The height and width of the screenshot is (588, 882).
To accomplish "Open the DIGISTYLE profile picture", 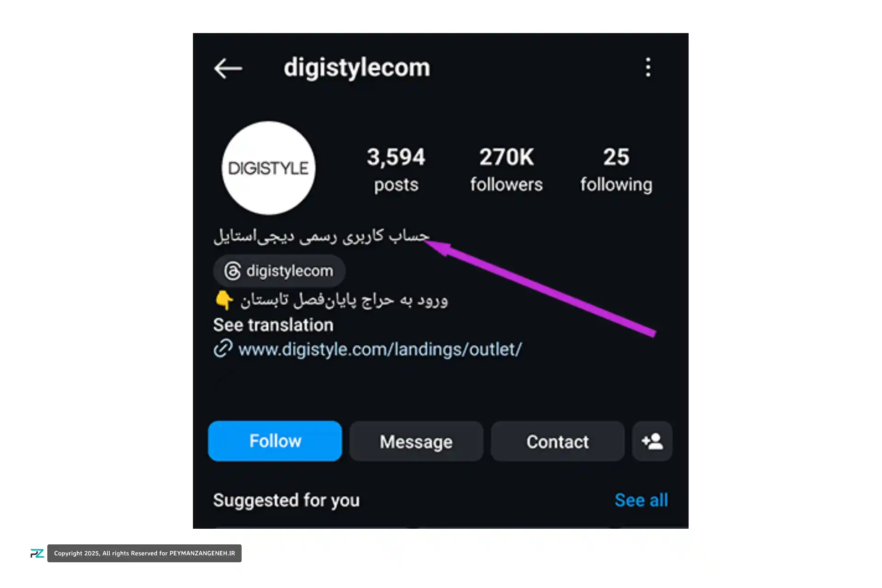I will pos(269,168).
